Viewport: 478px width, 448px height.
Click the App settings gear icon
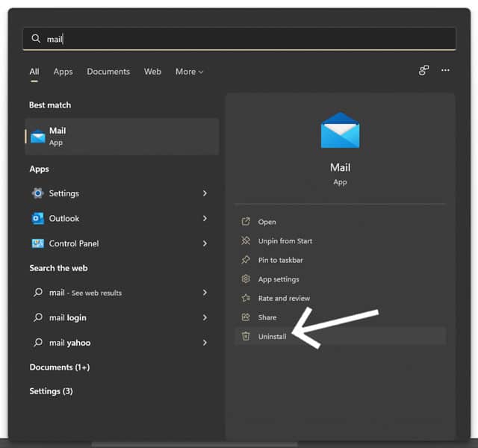pos(246,279)
